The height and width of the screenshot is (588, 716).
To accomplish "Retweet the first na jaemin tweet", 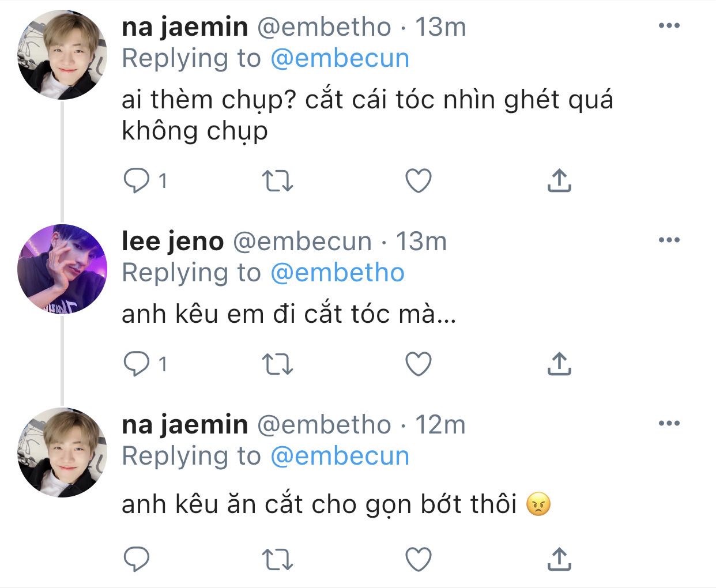I will point(278,181).
